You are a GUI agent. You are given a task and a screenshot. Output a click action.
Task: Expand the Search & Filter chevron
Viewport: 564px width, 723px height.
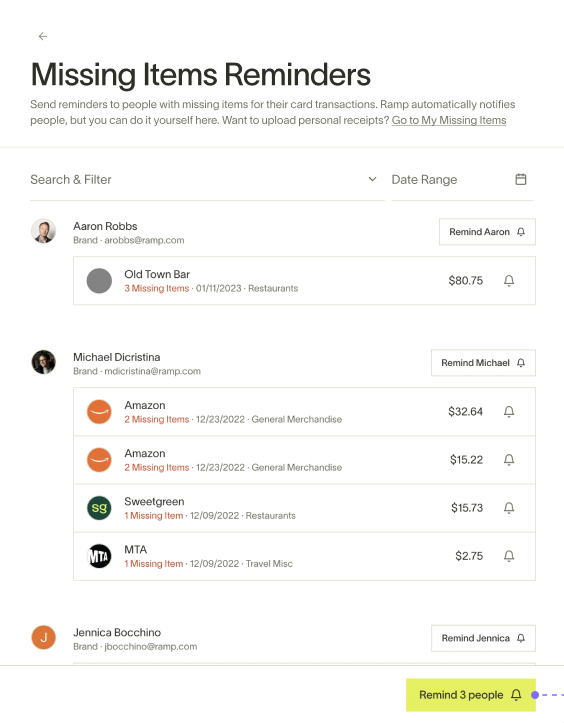372,179
